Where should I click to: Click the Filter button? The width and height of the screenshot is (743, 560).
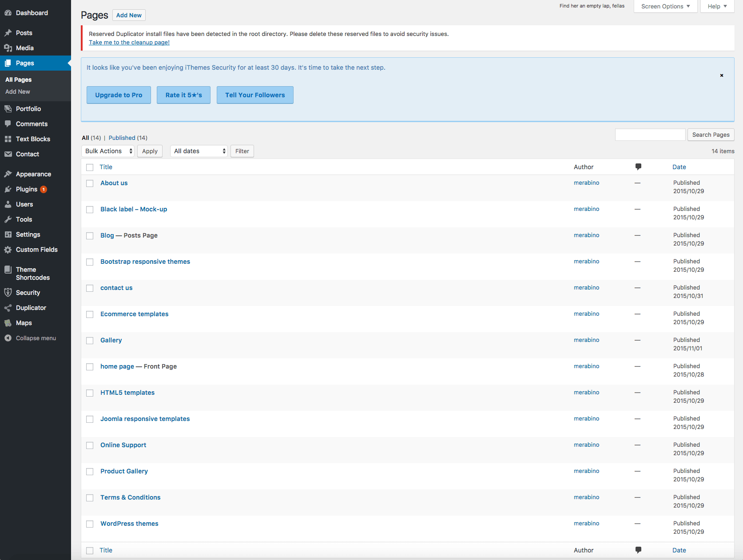pos(242,151)
